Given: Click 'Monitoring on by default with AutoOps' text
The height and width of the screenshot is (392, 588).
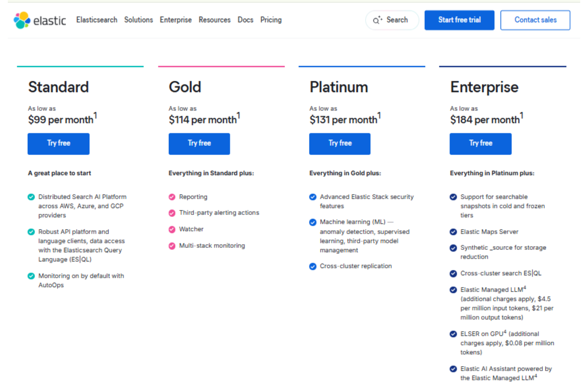Looking at the screenshot, I should [x=81, y=280].
